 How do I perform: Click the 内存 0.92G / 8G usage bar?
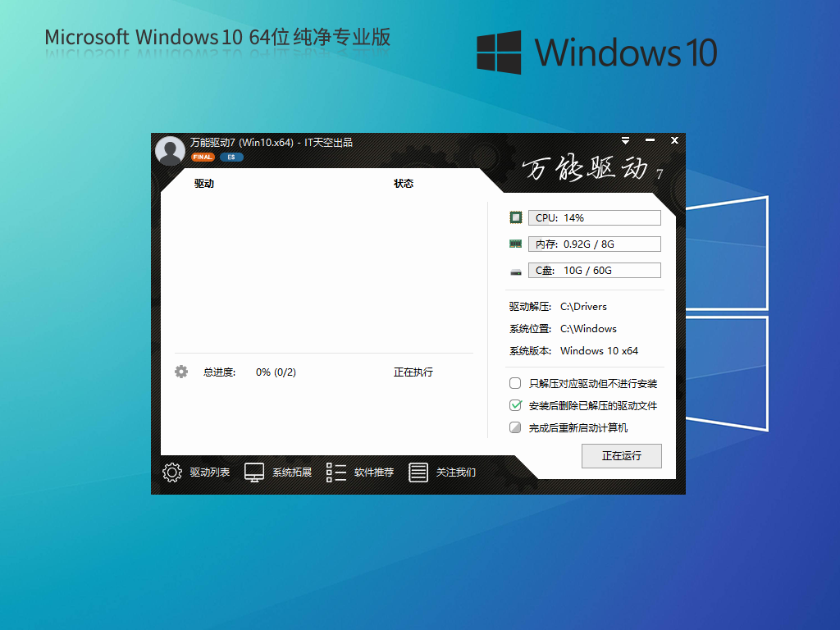point(594,244)
